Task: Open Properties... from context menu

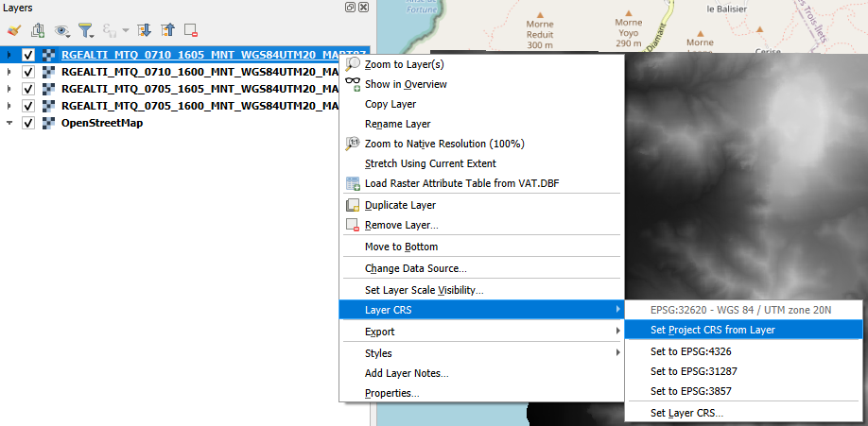Action: coord(391,393)
